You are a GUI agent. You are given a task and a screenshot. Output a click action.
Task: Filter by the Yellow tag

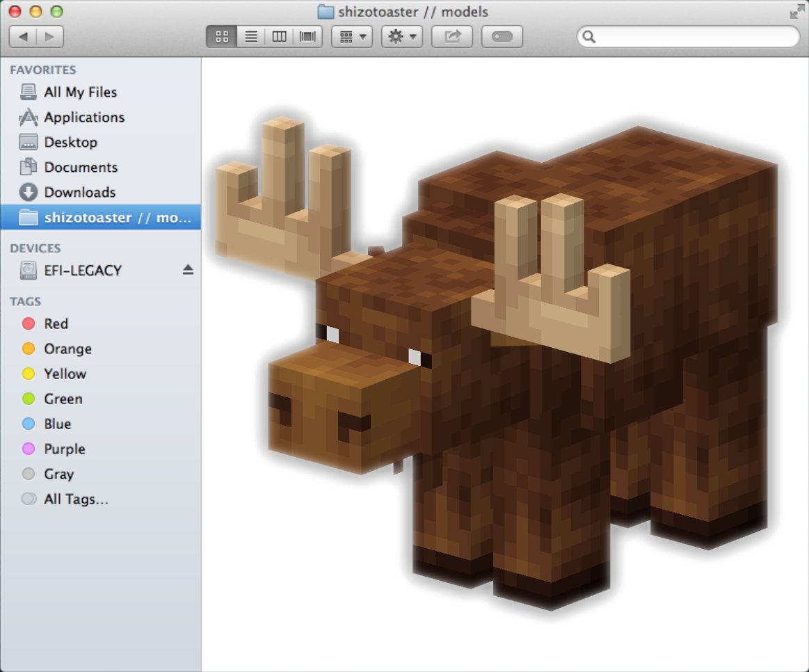pyautogui.click(x=100, y=374)
